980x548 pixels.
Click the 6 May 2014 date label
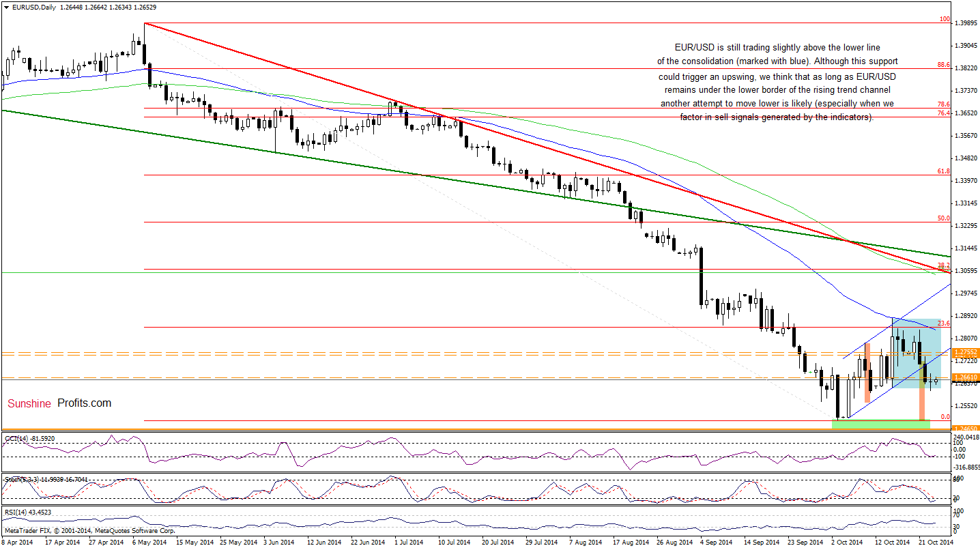[149, 542]
